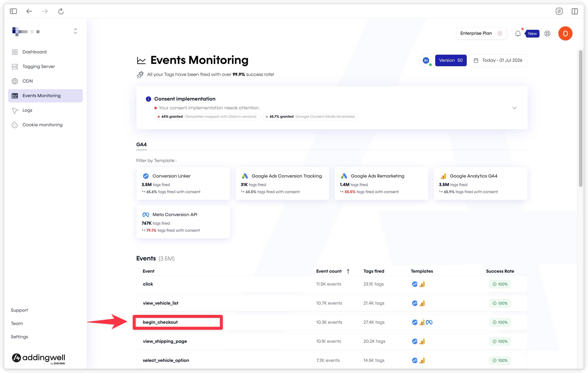The width and height of the screenshot is (588, 373).
Task: Expand the Consent implementation panel chevron
Action: pyautogui.click(x=514, y=108)
